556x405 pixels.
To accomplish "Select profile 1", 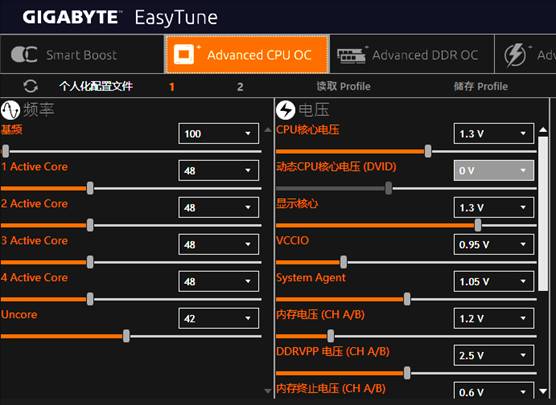I will 172,87.
